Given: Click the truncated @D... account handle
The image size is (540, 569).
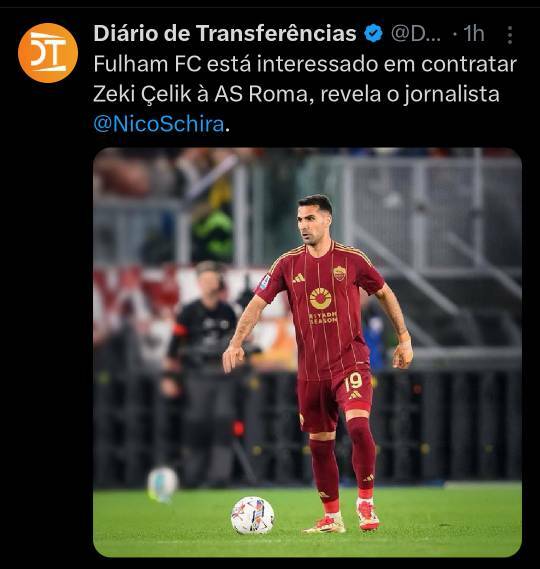Looking at the screenshot, I should tap(416, 34).
